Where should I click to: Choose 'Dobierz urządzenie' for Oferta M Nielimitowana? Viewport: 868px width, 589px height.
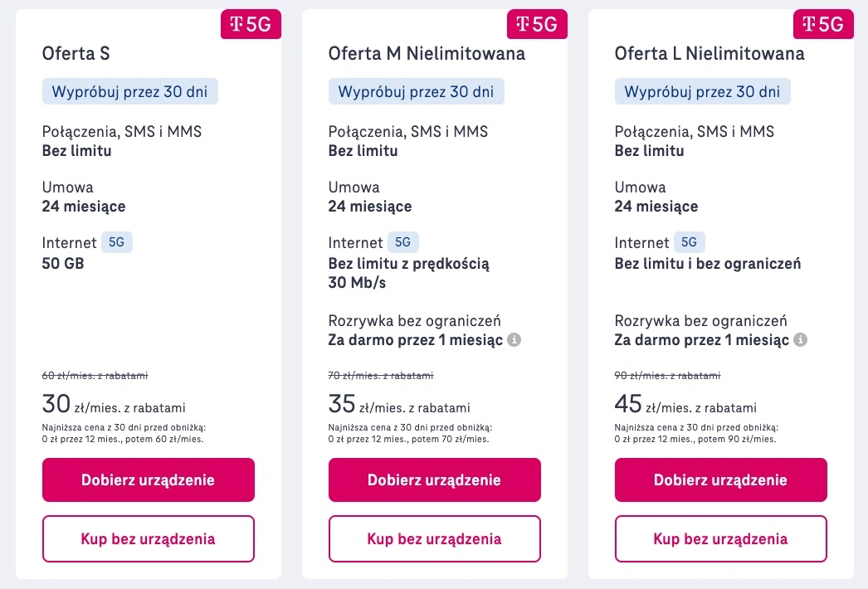(435, 480)
